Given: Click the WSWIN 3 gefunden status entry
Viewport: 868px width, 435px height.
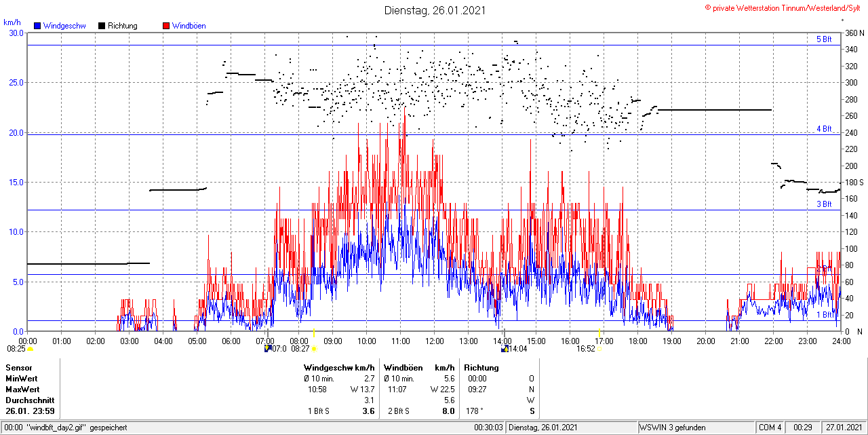Looking at the screenshot, I should click(672, 428).
